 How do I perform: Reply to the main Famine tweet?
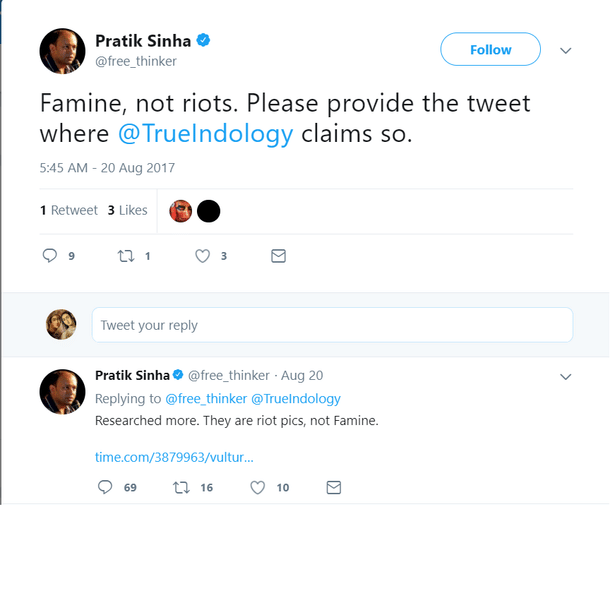click(x=50, y=256)
